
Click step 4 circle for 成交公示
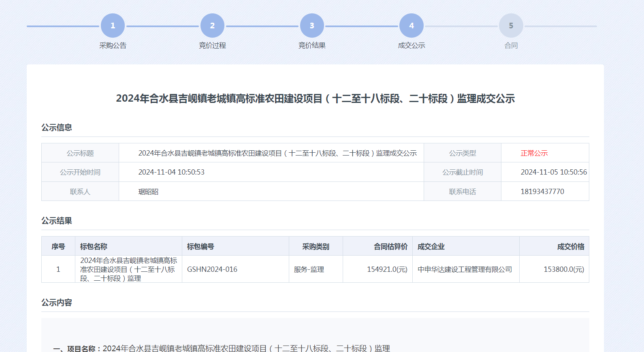pyautogui.click(x=412, y=26)
